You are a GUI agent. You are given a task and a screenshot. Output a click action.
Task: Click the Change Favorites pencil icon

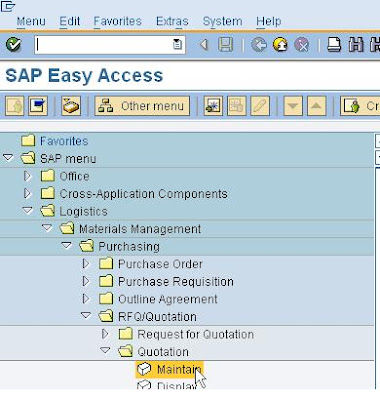(260, 106)
